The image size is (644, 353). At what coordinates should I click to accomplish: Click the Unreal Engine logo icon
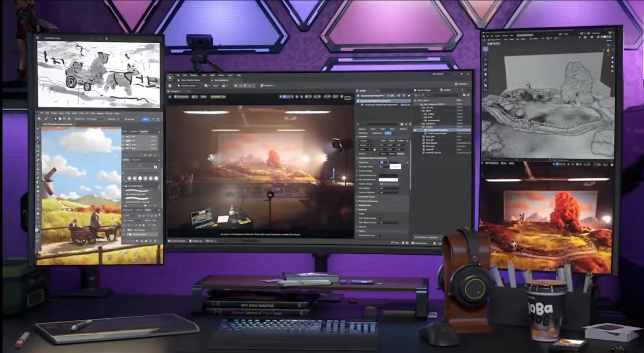click(170, 78)
